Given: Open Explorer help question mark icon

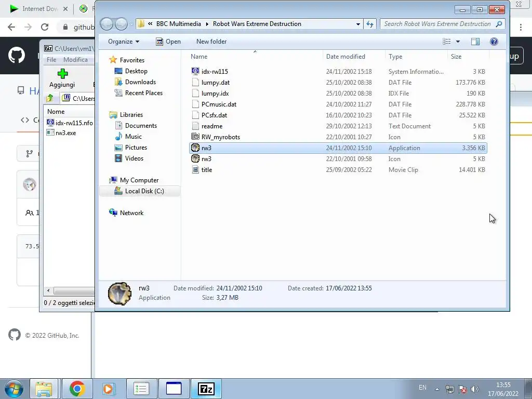Looking at the screenshot, I should (x=494, y=42).
